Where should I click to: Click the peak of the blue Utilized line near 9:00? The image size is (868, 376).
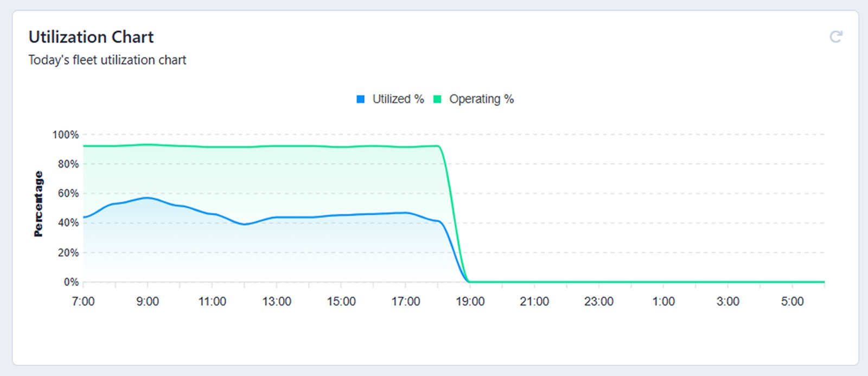point(148,198)
